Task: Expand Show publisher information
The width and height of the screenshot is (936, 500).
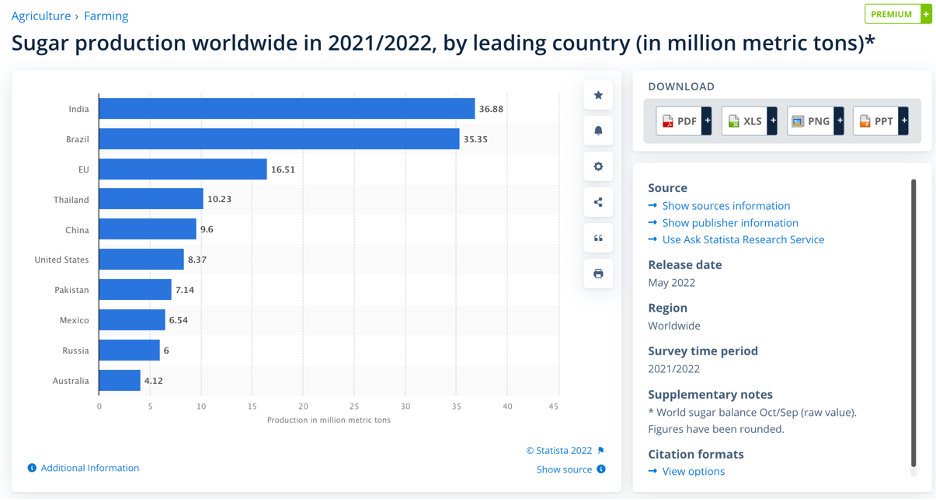Action: coord(729,223)
